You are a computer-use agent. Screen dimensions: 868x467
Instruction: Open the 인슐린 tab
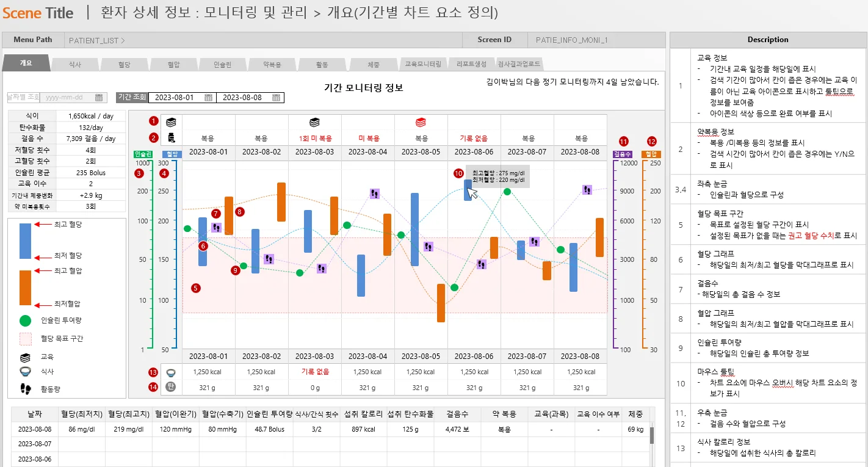tap(222, 64)
